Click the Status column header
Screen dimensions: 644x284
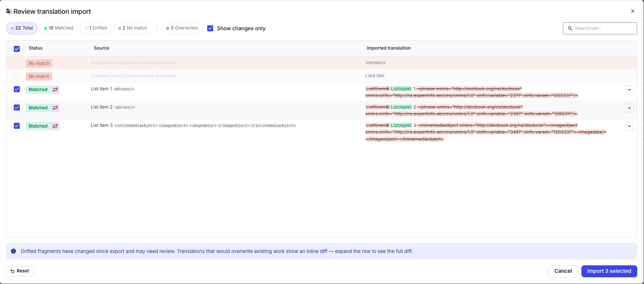35,48
